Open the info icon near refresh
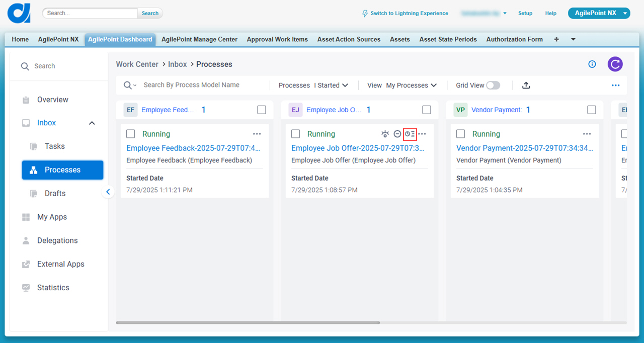Image resolution: width=644 pixels, height=343 pixels. [x=592, y=64]
